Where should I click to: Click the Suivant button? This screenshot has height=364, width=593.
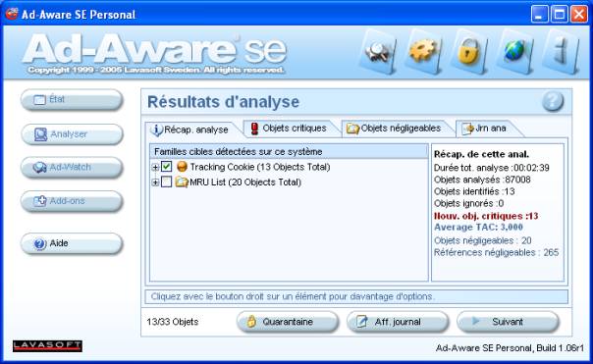(x=508, y=322)
